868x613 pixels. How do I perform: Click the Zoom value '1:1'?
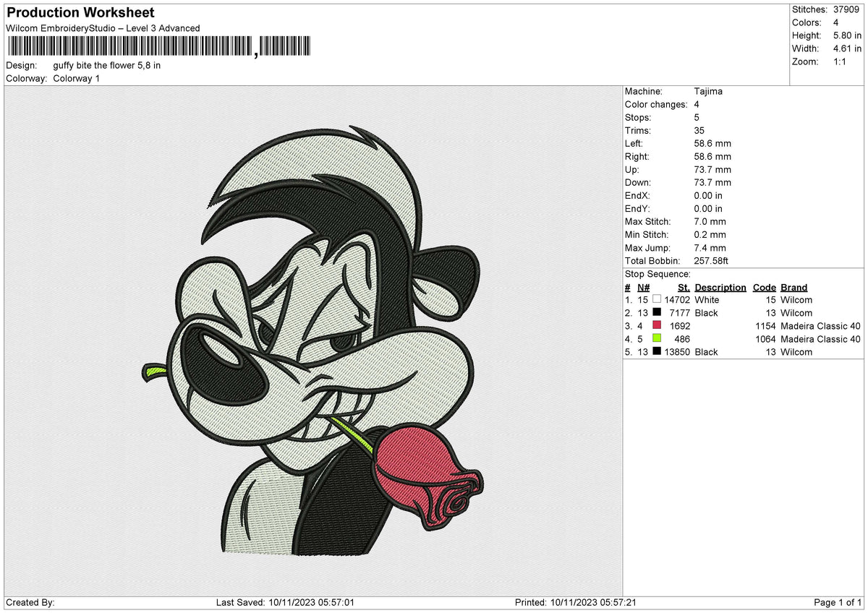(839, 61)
